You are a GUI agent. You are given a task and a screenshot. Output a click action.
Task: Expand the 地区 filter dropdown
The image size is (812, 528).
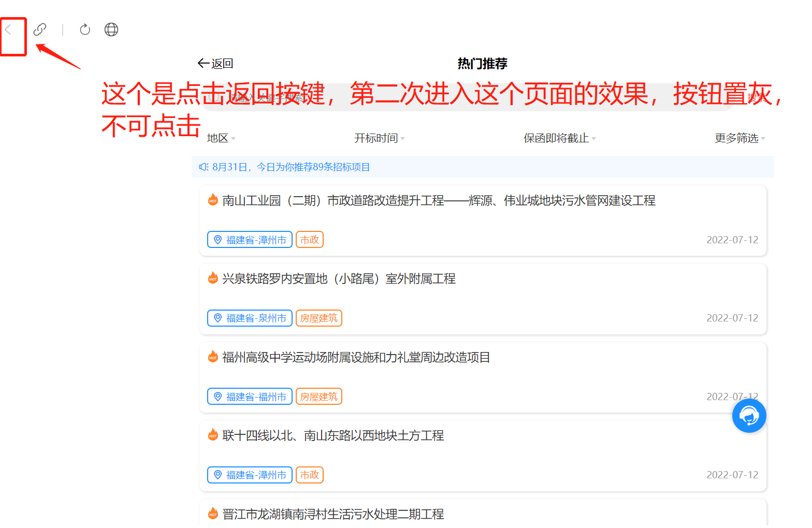pos(221,138)
